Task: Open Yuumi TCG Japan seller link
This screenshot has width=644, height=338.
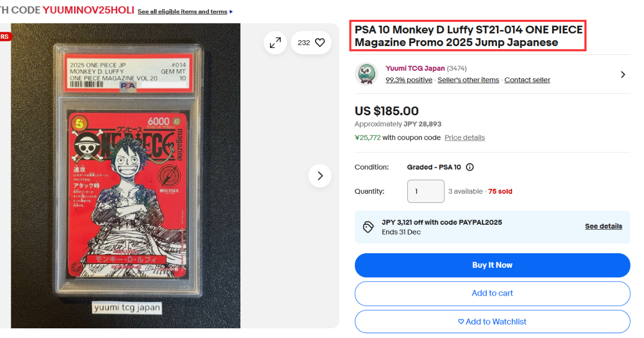Action: (x=415, y=68)
